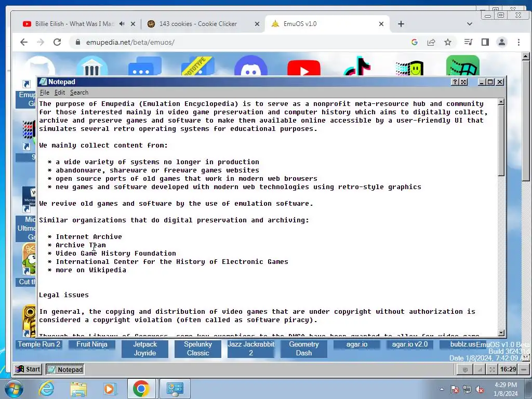The height and width of the screenshot is (399, 532).
Task: Click the browser page scrollbar thumb
Action: tap(526, 121)
